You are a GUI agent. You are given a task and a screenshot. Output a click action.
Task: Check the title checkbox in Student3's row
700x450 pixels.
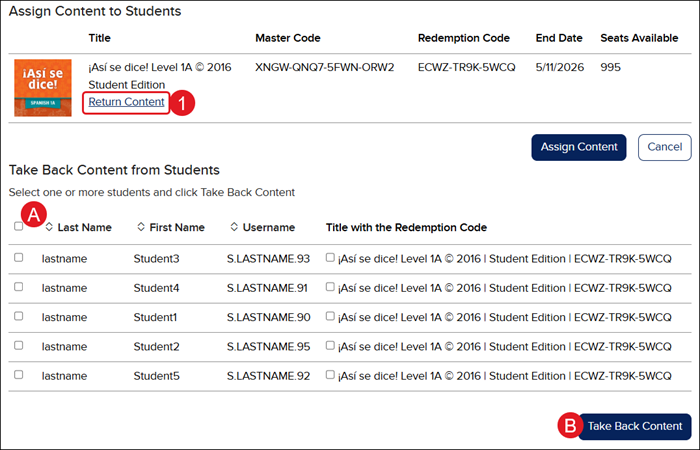tap(331, 258)
